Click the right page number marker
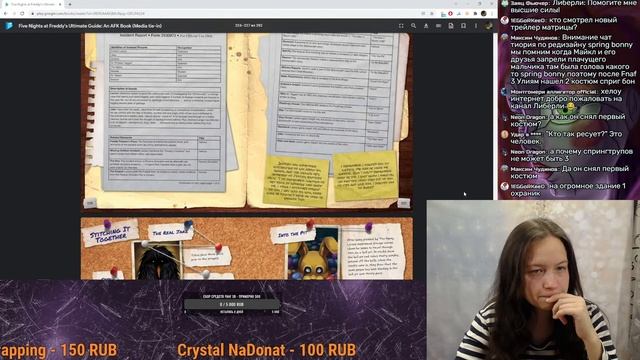Screen dimensions: 640x360 tap(403, 203)
